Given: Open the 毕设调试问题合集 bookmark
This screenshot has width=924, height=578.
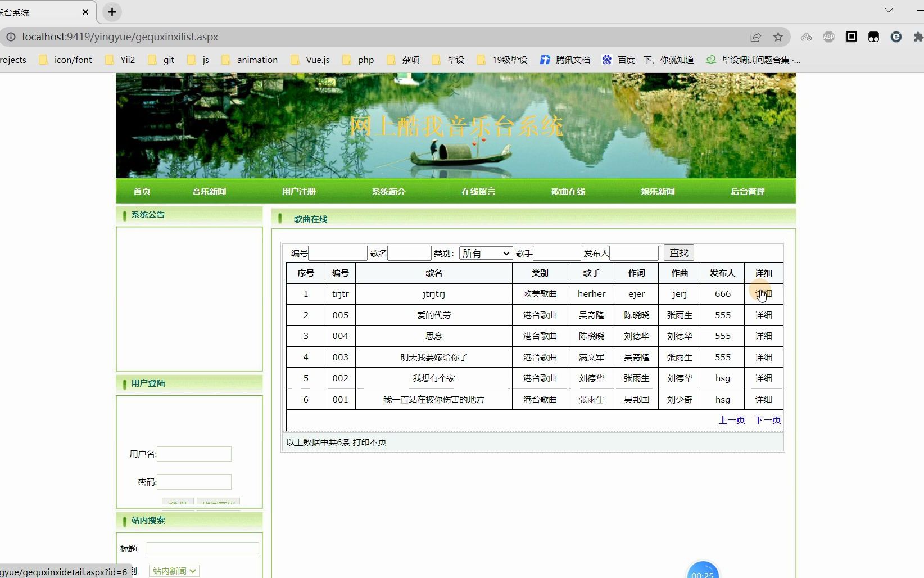Looking at the screenshot, I should [754, 60].
